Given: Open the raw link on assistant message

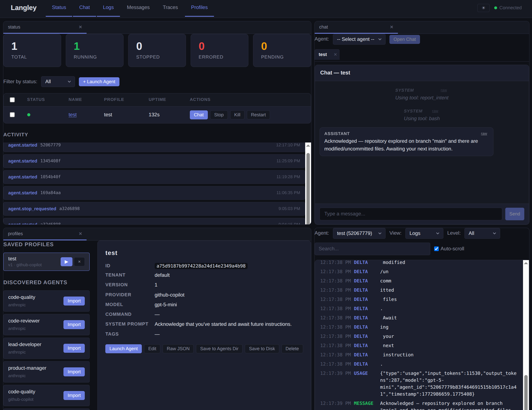Looking at the screenshot, I should click(484, 134).
